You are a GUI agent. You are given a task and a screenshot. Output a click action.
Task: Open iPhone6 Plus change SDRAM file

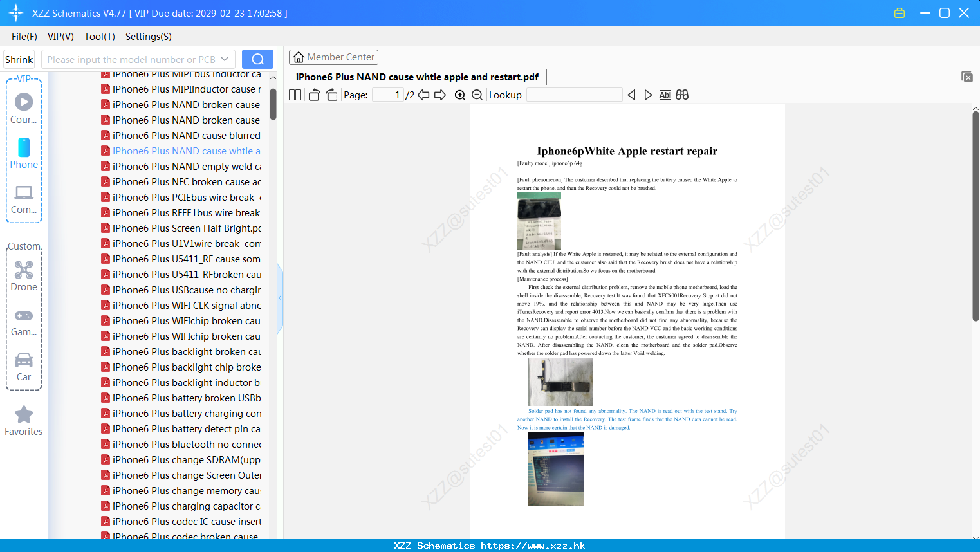point(181,460)
